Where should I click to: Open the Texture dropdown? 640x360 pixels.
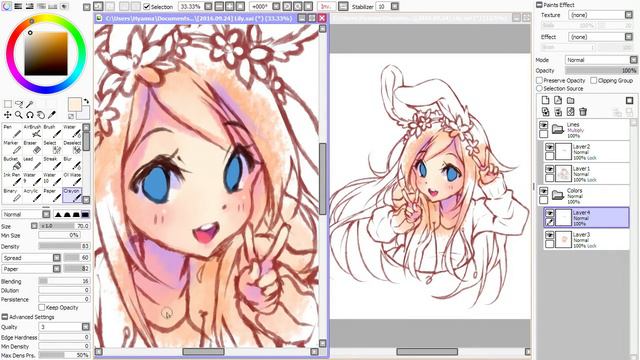click(629, 15)
